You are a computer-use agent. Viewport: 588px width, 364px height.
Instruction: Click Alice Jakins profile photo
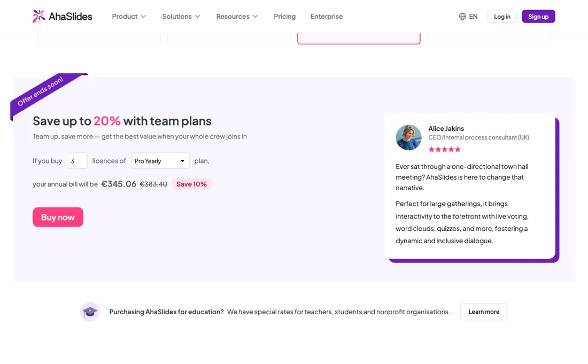click(408, 137)
